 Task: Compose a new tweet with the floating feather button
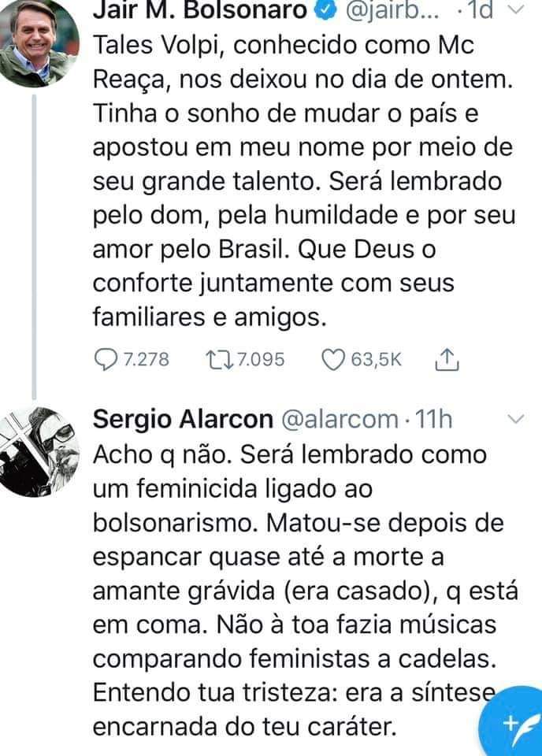(x=512, y=723)
